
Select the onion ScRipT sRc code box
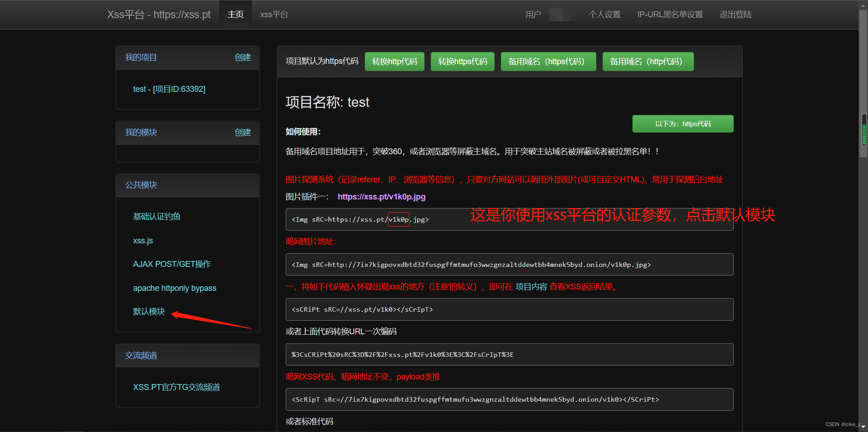pyautogui.click(x=509, y=399)
